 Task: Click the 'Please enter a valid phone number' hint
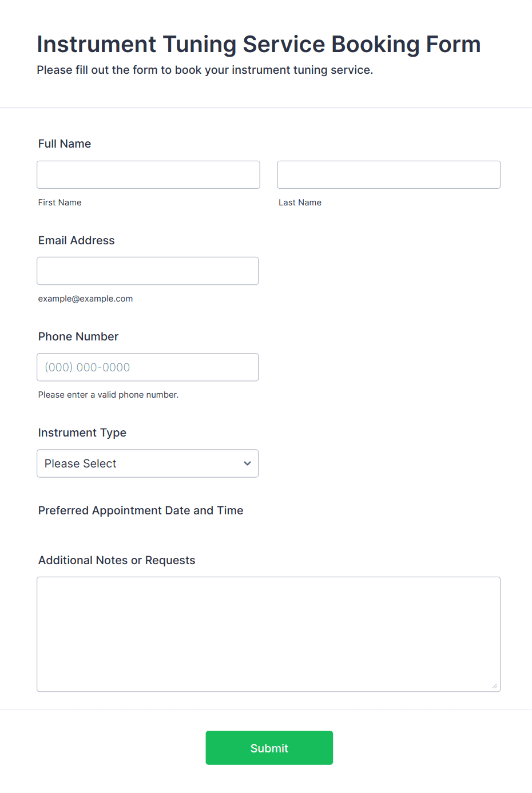[x=109, y=395]
